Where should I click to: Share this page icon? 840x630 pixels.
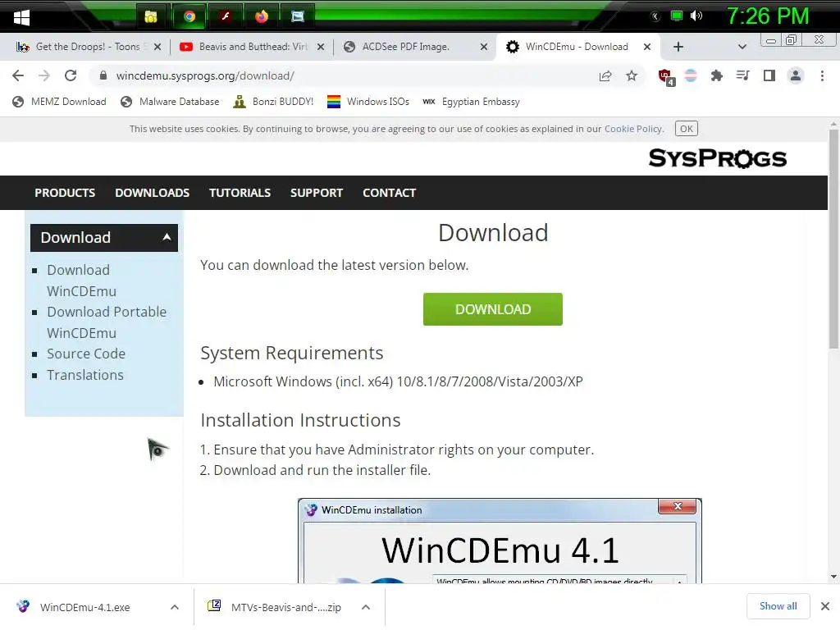click(605, 75)
